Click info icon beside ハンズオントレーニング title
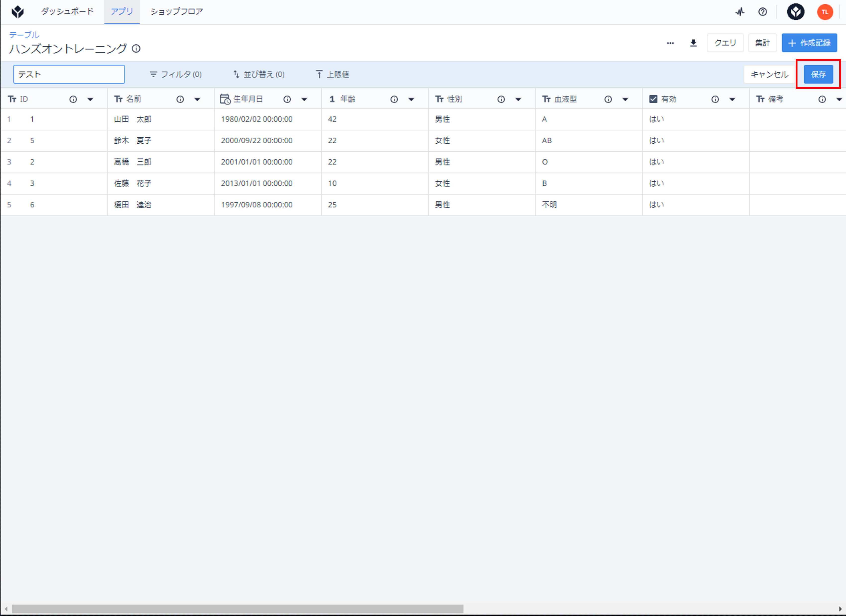Screen dimensions: 846x616 pos(136,49)
